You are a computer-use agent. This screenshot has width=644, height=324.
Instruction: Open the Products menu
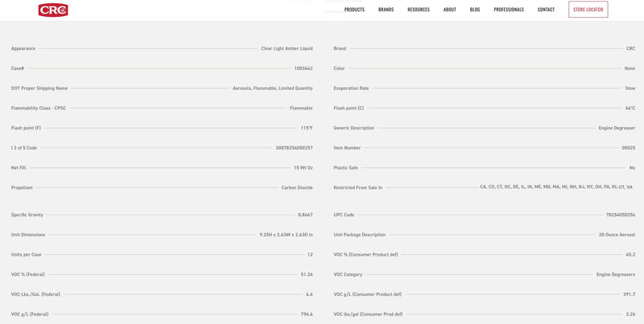coord(354,10)
